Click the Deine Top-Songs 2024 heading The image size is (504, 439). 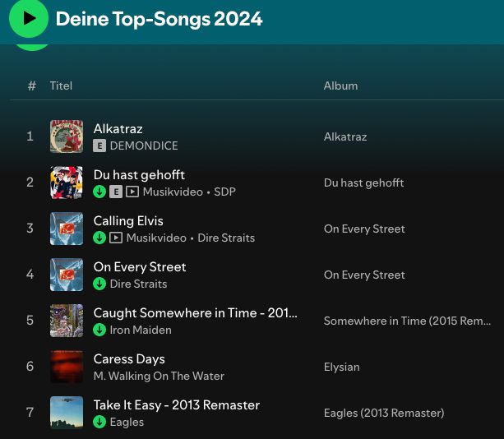(x=160, y=19)
